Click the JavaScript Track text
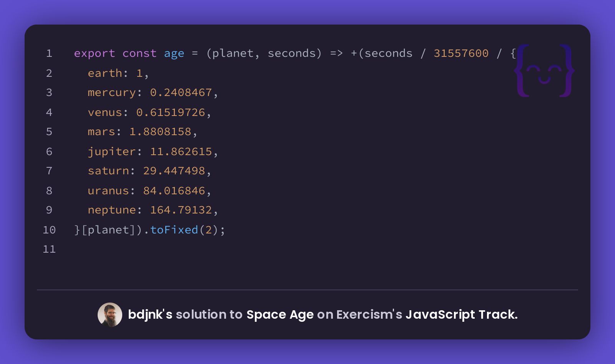Viewport: 615px width, 364px height. pyautogui.click(x=462, y=315)
